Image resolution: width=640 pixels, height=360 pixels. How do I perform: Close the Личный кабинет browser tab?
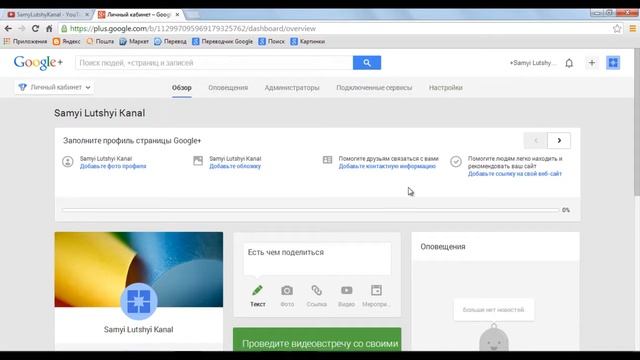pos(177,14)
